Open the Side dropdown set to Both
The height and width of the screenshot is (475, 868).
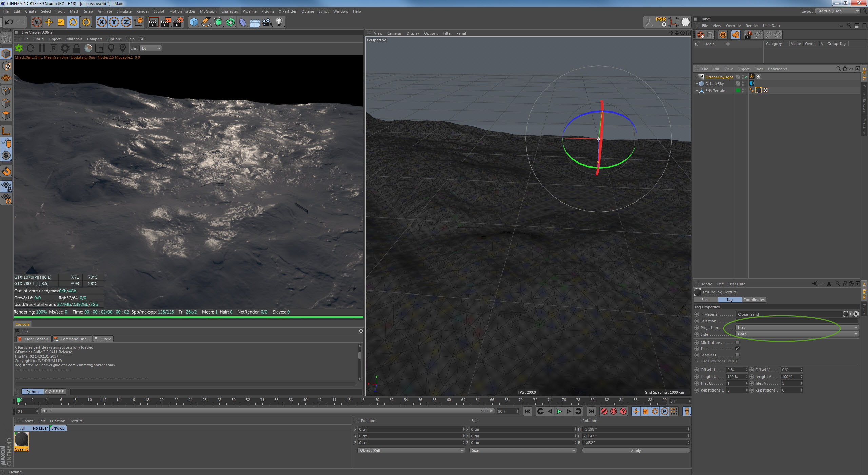point(797,334)
